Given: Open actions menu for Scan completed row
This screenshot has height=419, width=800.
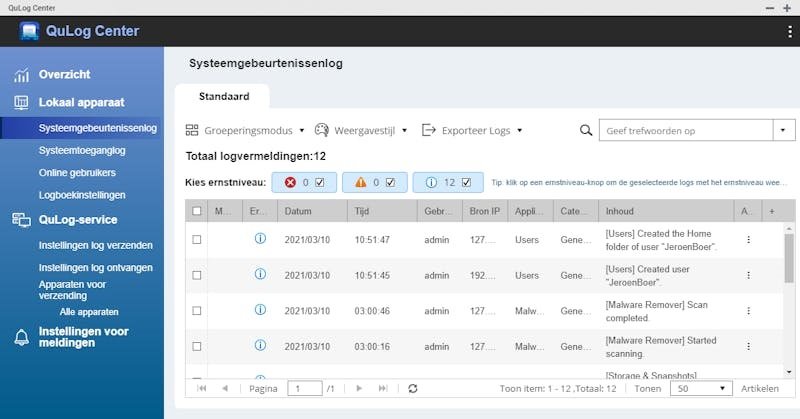Looking at the screenshot, I should coord(748,311).
